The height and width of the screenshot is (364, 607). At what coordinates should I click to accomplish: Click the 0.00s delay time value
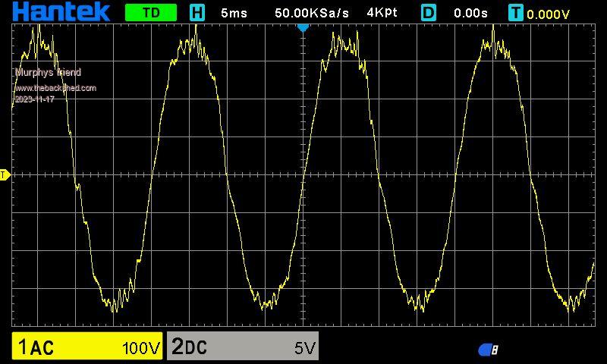pyautogui.click(x=470, y=13)
